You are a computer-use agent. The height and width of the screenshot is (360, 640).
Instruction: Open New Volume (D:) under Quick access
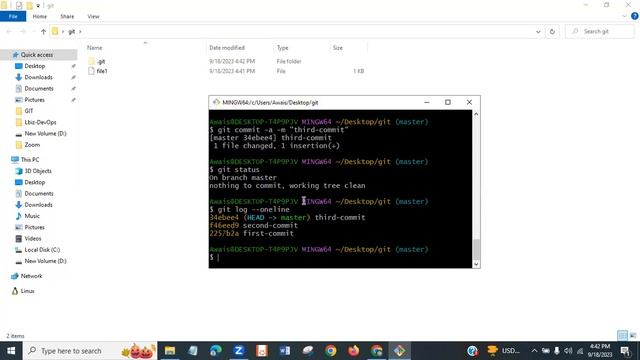[45, 133]
